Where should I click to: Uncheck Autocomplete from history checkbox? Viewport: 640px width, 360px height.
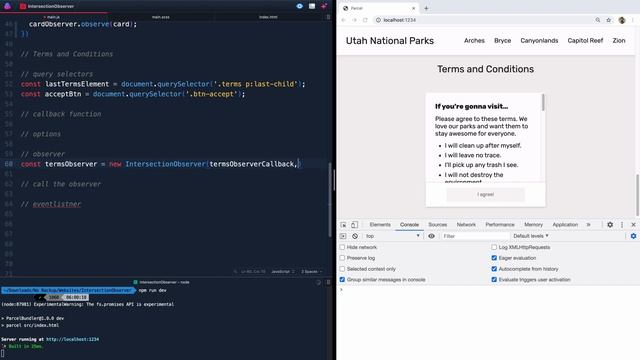coord(494,269)
